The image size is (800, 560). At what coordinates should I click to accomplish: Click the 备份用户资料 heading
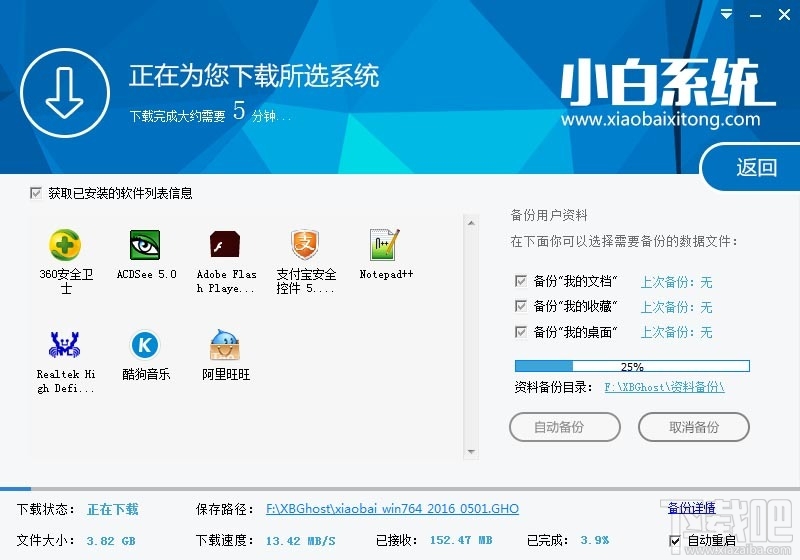[548, 215]
